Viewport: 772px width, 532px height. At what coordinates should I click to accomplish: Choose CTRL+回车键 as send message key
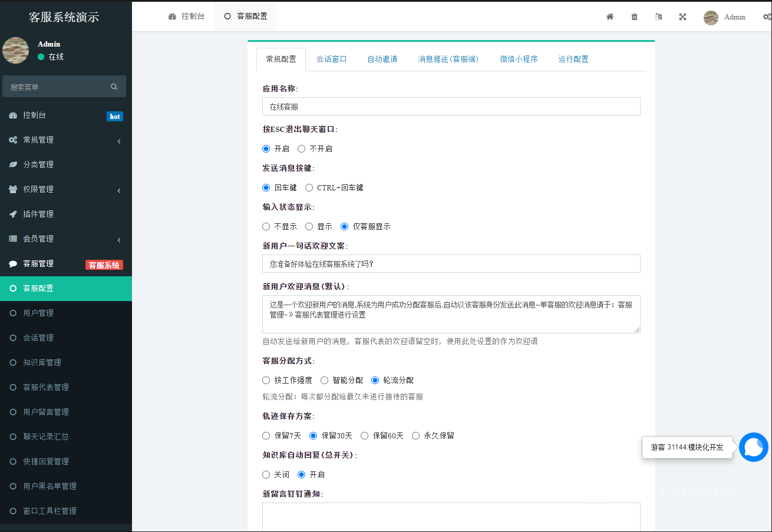[x=309, y=187]
